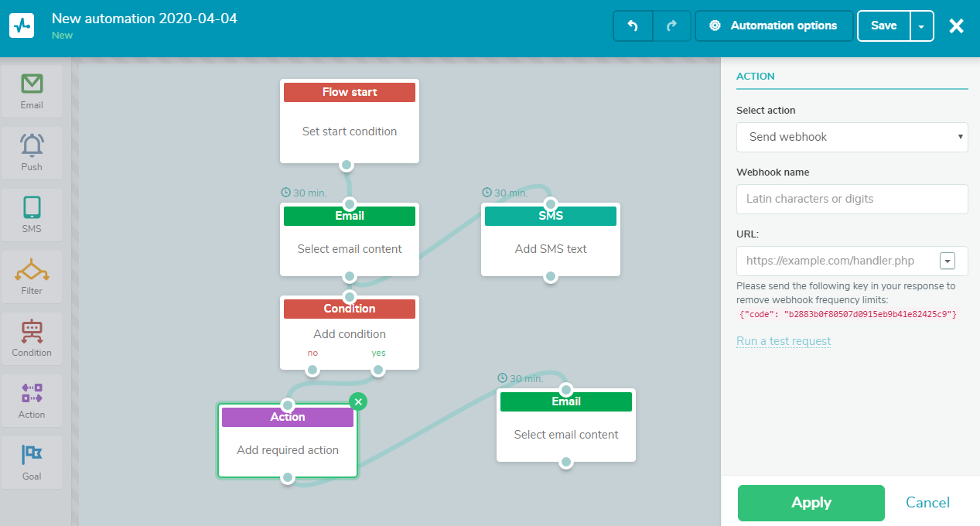
Task: Select the Push notification tool
Action: point(31,152)
